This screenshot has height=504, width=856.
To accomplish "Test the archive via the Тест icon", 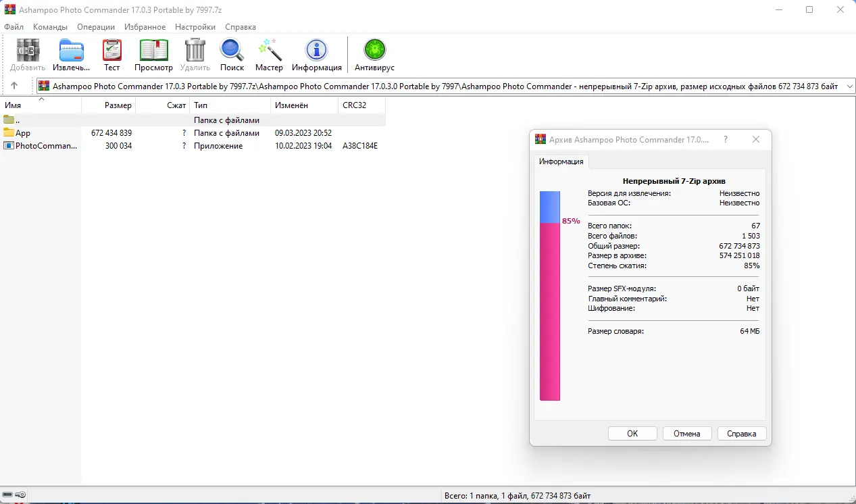I will tap(111, 51).
